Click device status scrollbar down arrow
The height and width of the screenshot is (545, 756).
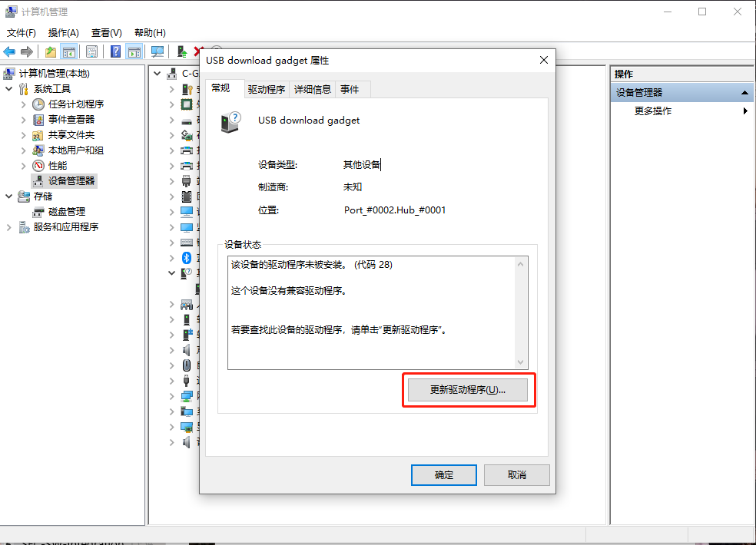(x=520, y=362)
